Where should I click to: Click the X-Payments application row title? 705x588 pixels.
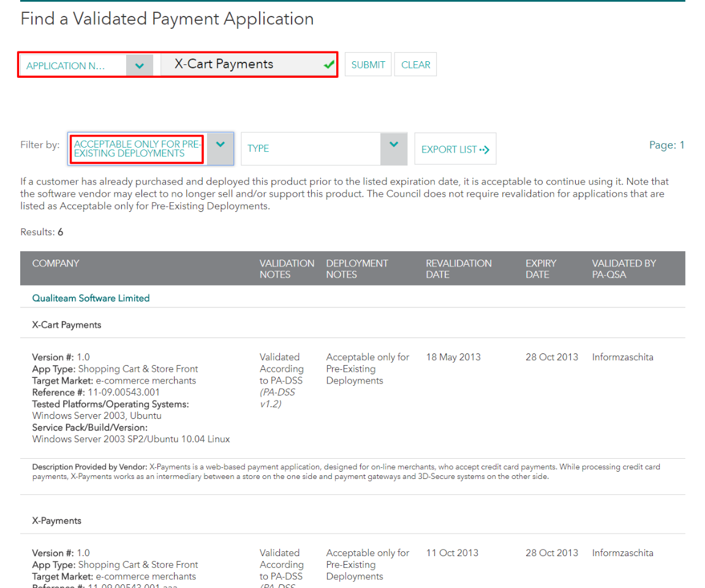pos(56,521)
